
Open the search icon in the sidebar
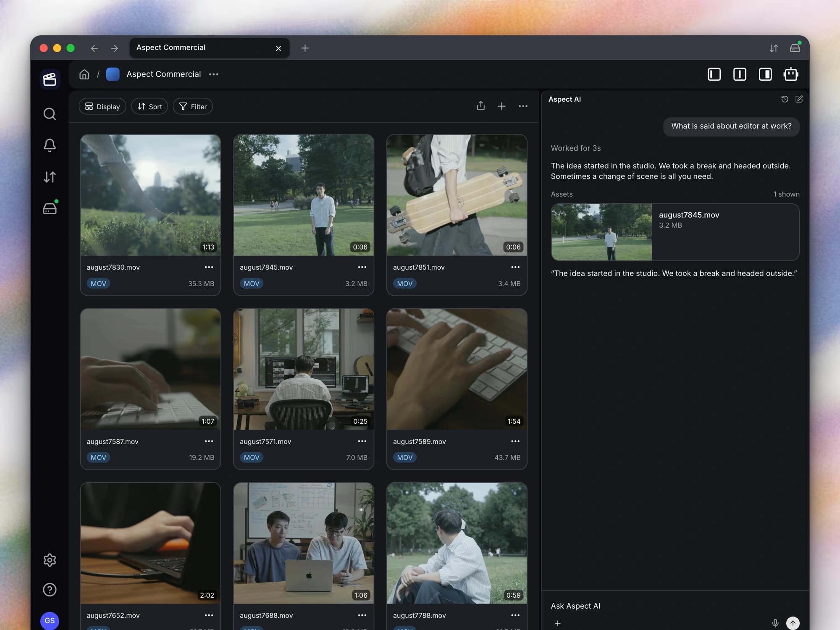pyautogui.click(x=50, y=114)
